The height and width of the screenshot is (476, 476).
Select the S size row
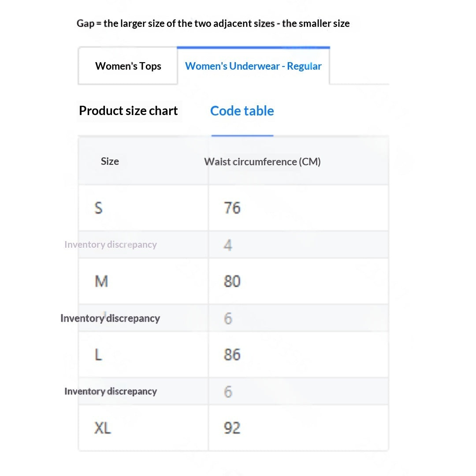pos(234,208)
